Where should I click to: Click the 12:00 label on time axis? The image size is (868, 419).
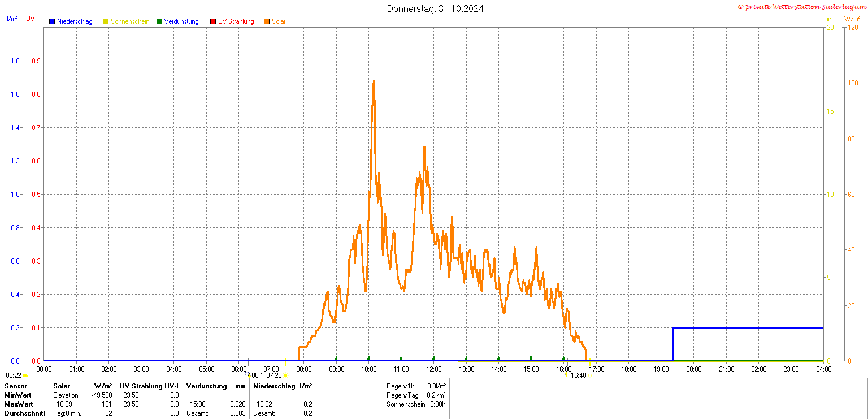coord(433,369)
